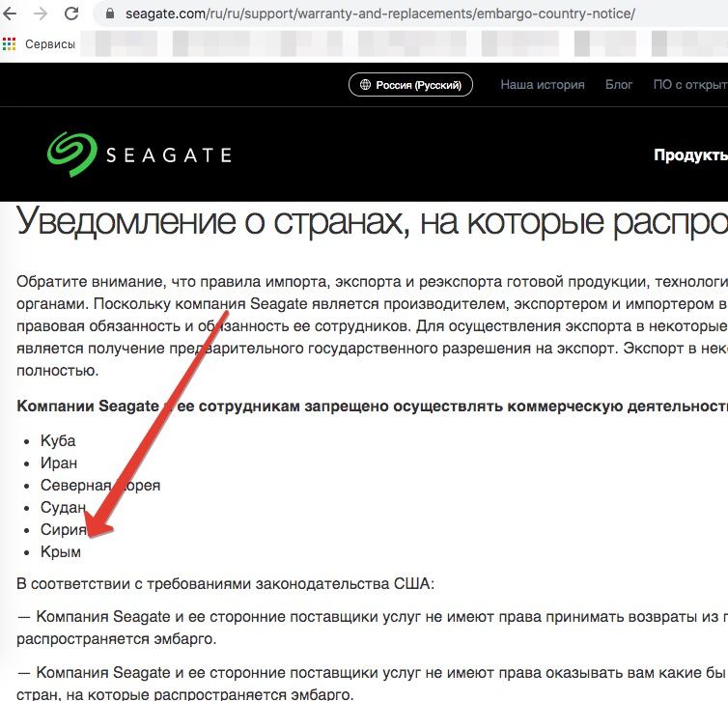
Task: Open the Блог link
Action: point(619,85)
